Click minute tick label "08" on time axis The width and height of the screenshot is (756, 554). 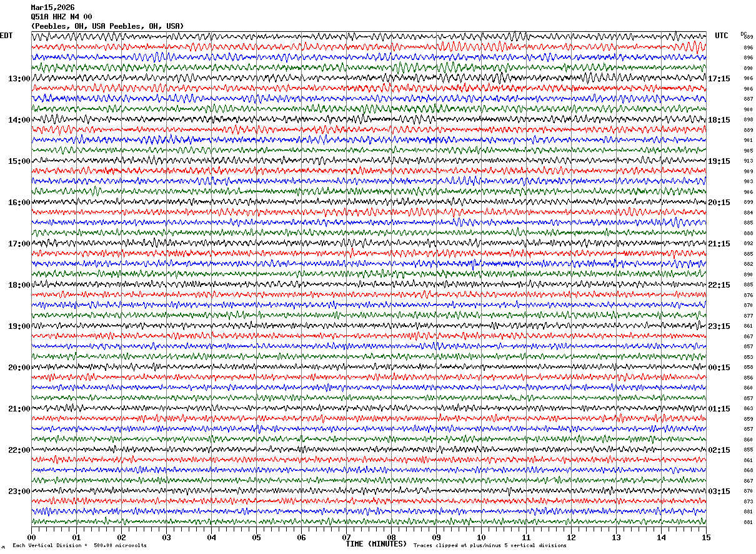click(391, 537)
